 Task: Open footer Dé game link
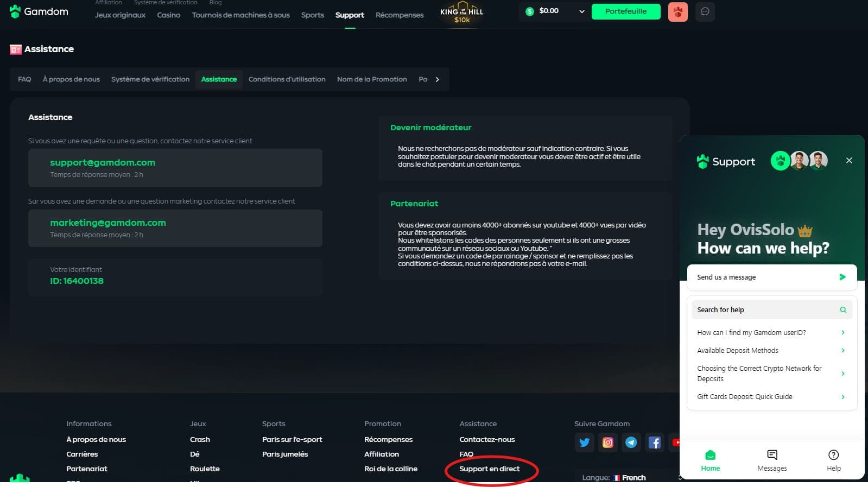tap(194, 454)
